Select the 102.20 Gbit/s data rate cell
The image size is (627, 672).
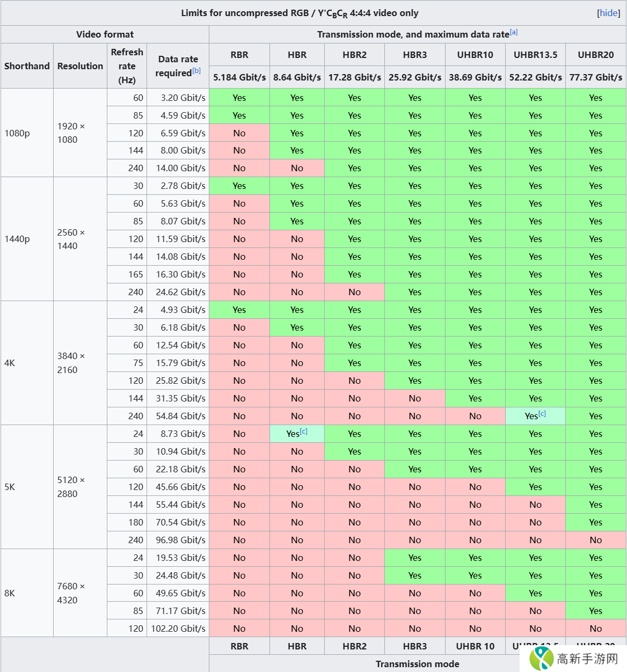[178, 629]
